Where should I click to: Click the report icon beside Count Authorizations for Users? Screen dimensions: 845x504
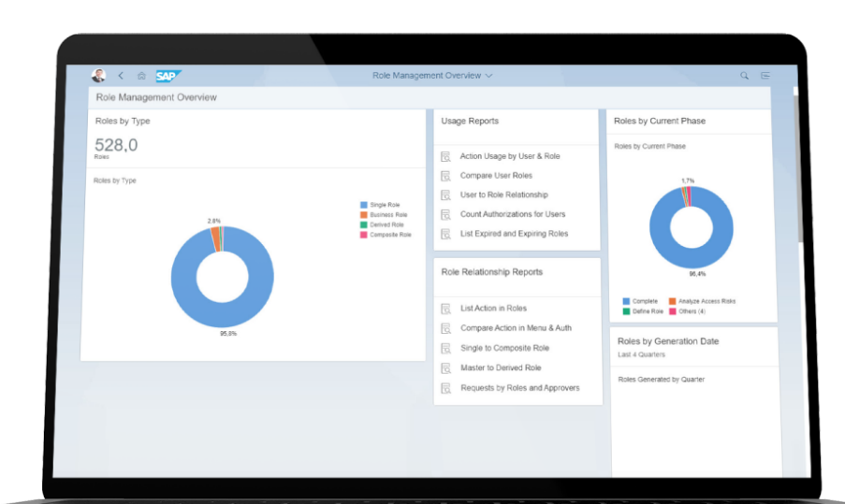(445, 215)
